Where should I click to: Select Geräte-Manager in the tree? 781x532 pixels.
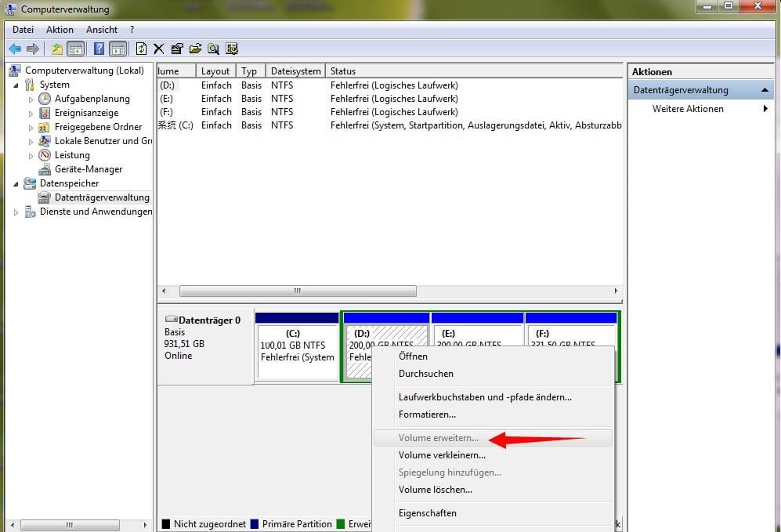[x=89, y=169]
